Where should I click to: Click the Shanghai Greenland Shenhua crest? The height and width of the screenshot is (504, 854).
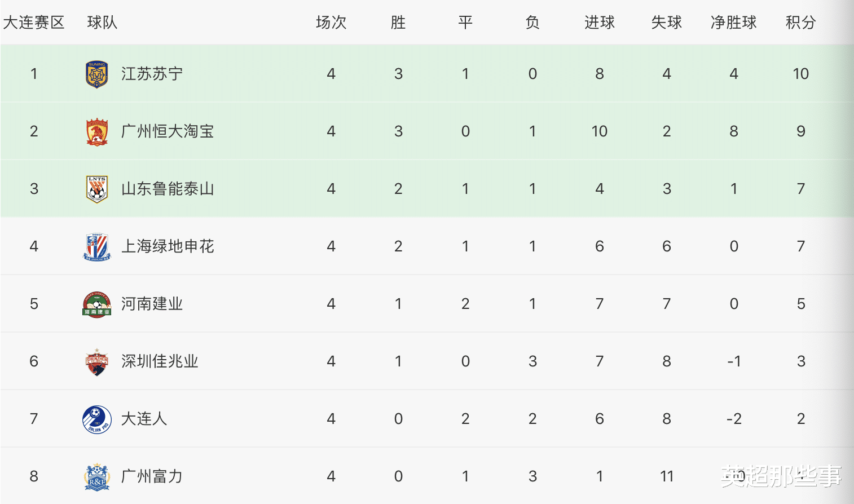(x=97, y=247)
